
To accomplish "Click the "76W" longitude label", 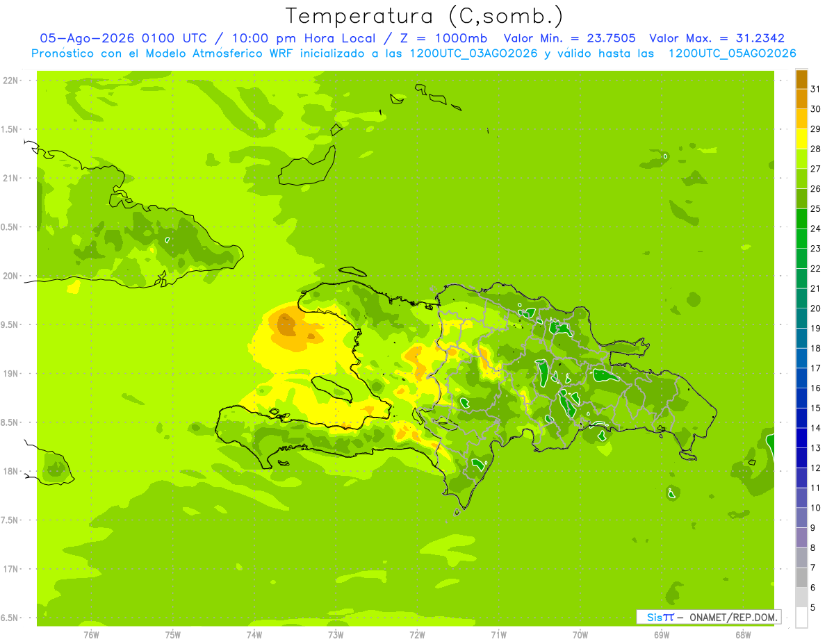I will (91, 635).
